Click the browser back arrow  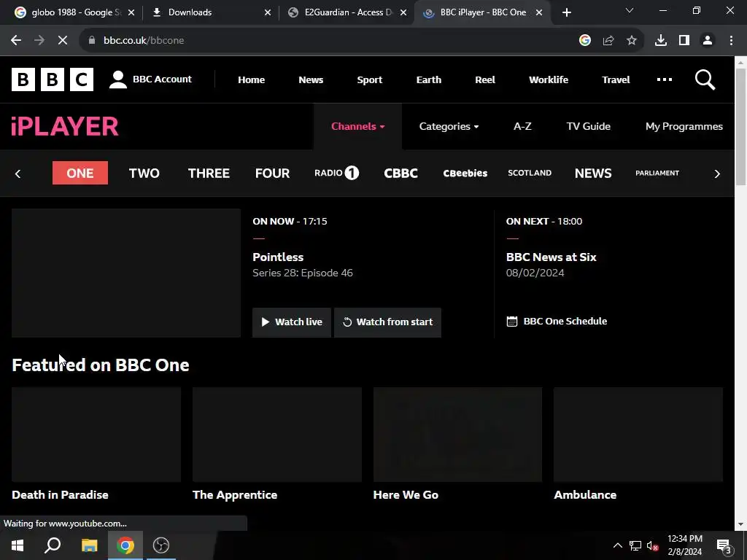[x=16, y=41]
